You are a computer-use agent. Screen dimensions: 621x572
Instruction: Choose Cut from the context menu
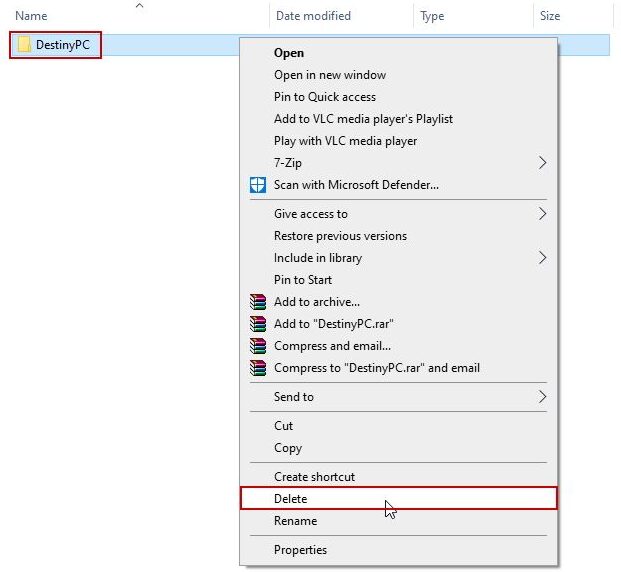(398, 426)
